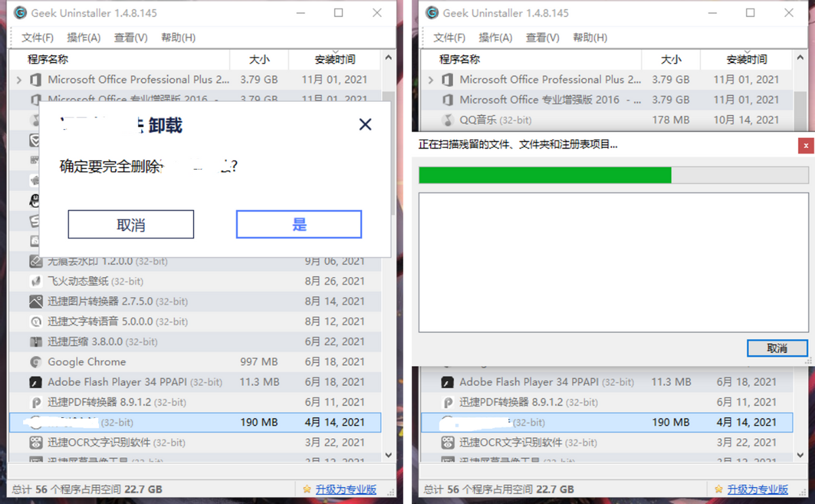Click 迅捷压缩 program icon in left window
This screenshot has width=815, height=504.
36,342
